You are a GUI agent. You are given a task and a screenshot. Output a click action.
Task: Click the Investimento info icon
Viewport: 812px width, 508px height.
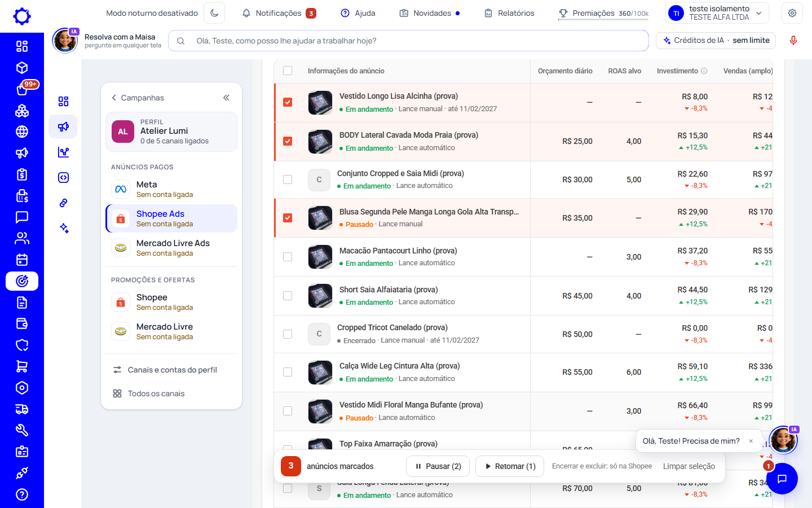tap(704, 71)
